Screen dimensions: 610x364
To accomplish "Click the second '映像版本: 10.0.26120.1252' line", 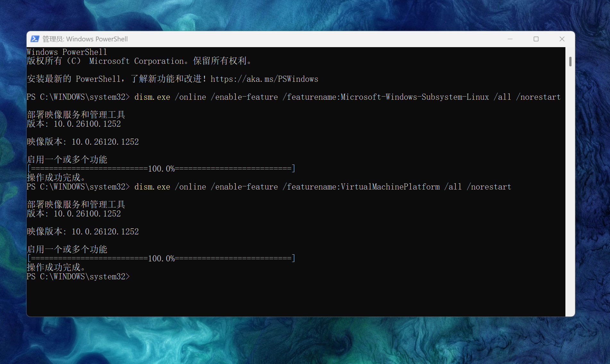I will pos(83,232).
